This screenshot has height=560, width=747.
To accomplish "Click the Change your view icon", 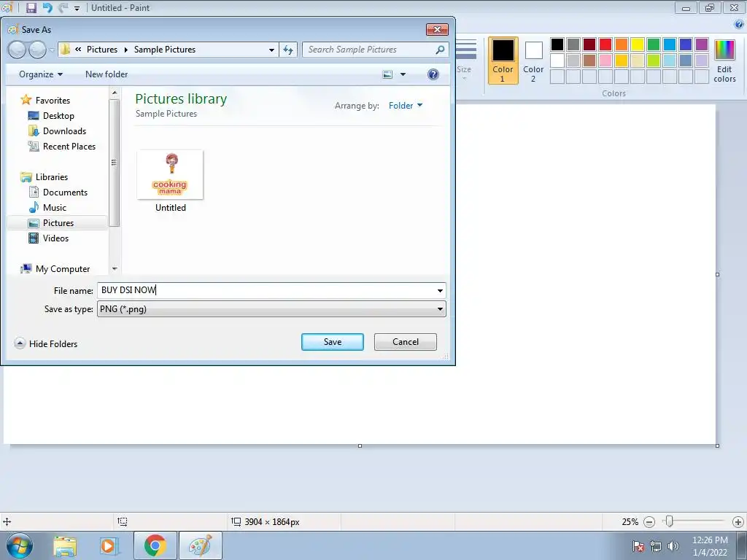I will coord(388,74).
